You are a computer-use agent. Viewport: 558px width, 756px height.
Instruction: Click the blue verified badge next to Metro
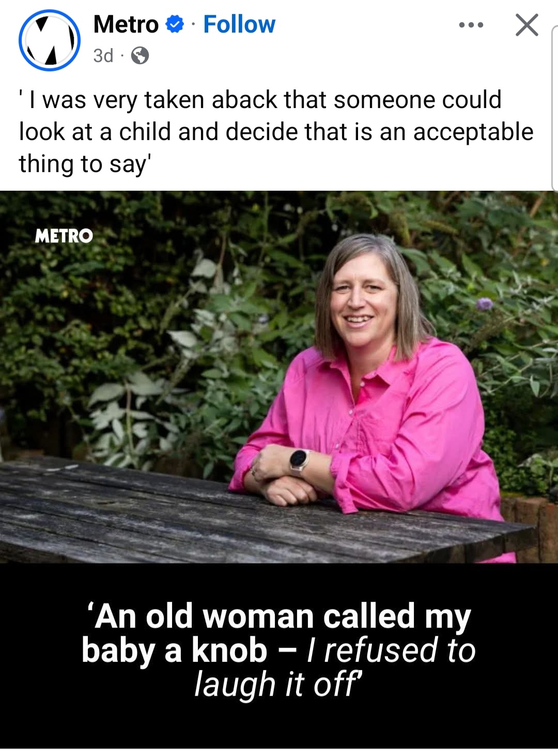[175, 24]
